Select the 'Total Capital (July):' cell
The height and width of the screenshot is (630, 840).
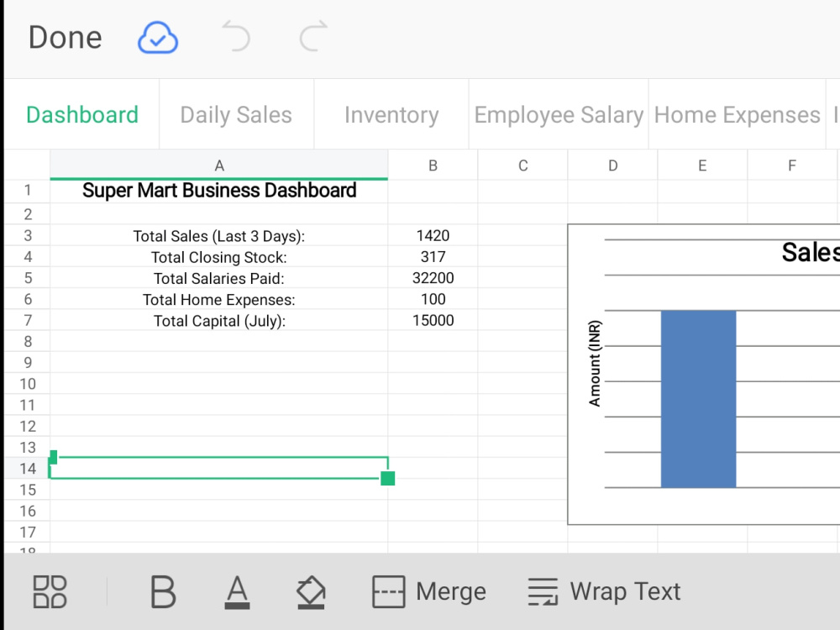pos(219,320)
